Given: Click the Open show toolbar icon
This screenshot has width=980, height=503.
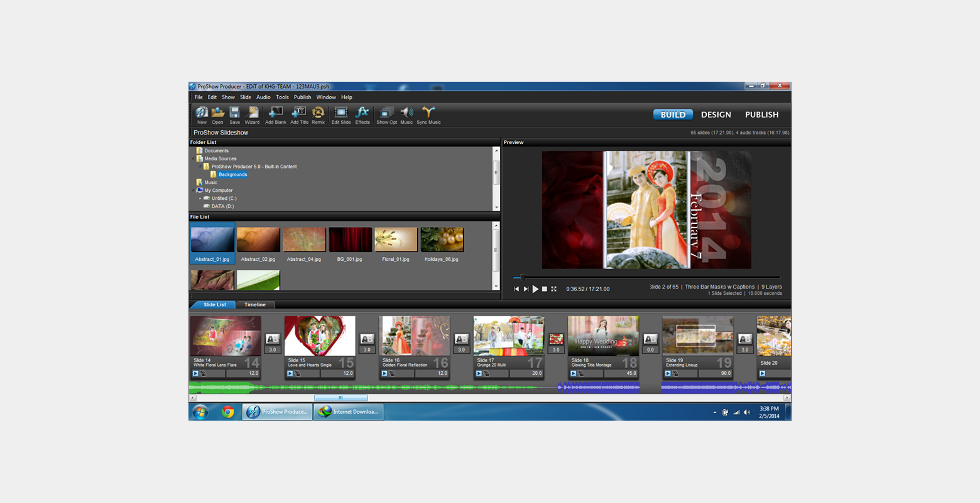Looking at the screenshot, I should coord(217,115).
